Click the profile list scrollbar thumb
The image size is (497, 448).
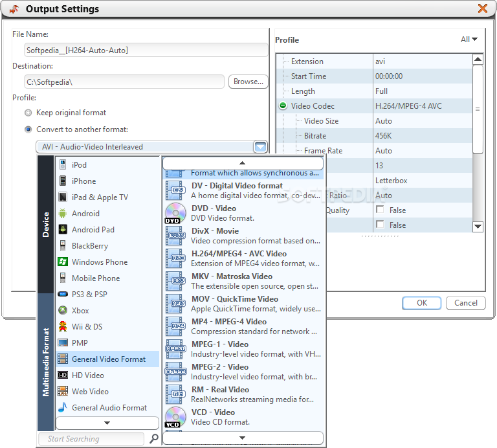478,109
